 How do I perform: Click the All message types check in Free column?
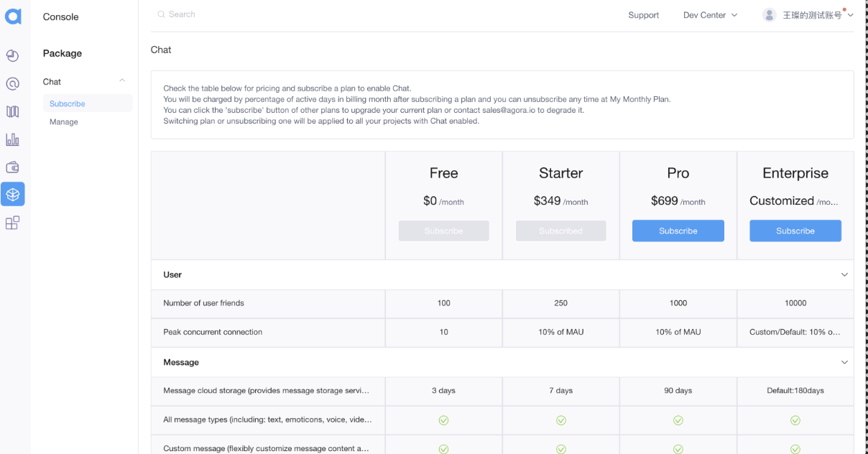click(443, 420)
